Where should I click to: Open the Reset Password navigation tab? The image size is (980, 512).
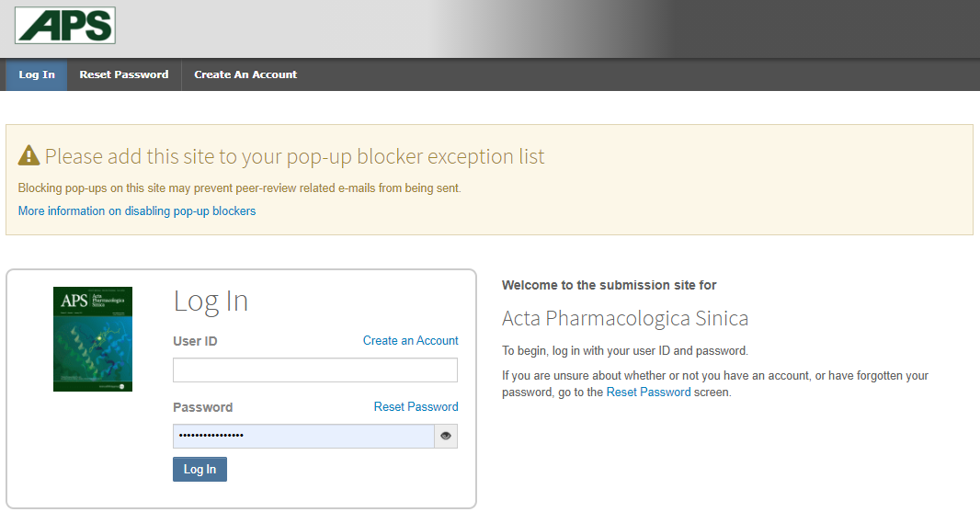coord(124,74)
